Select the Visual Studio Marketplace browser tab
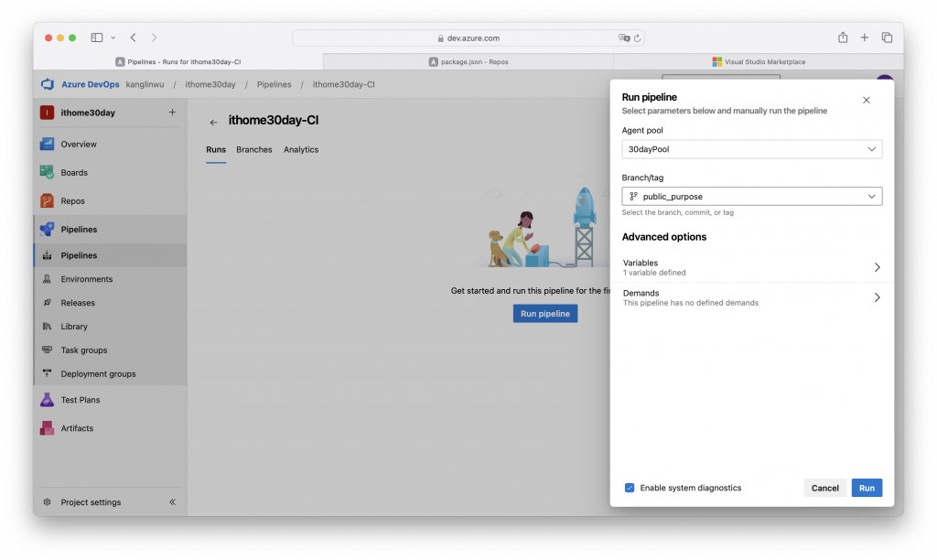937x560 pixels. coord(759,61)
